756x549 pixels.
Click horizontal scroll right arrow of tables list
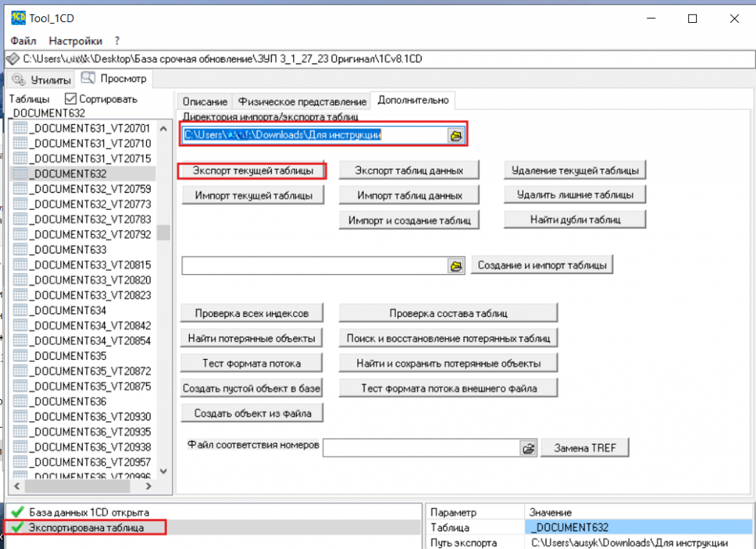click(x=148, y=486)
